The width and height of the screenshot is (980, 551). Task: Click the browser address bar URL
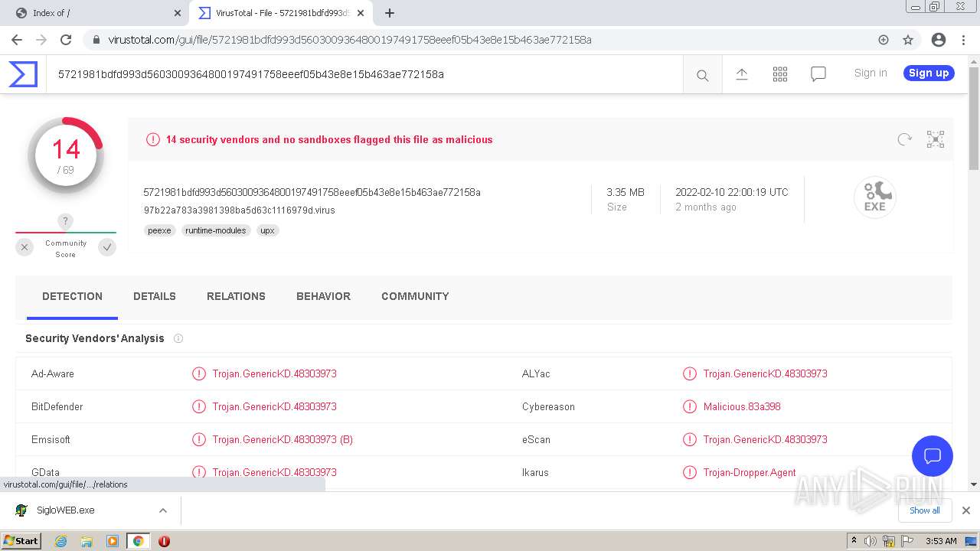350,40
